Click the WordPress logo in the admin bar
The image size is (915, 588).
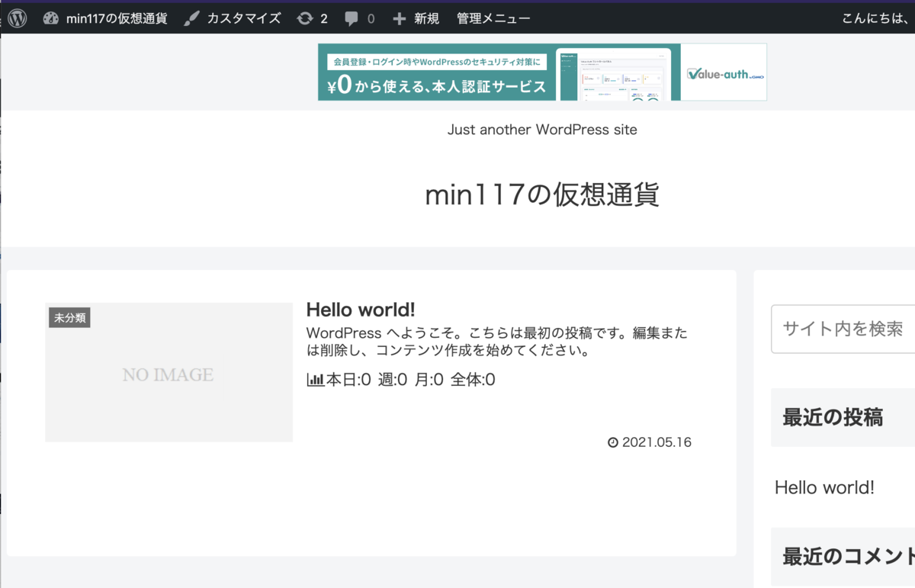coord(16,18)
